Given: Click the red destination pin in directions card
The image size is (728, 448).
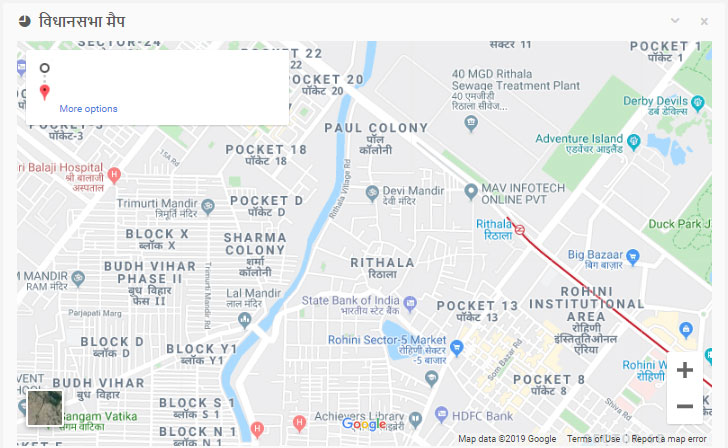Looking at the screenshot, I should (x=45, y=92).
